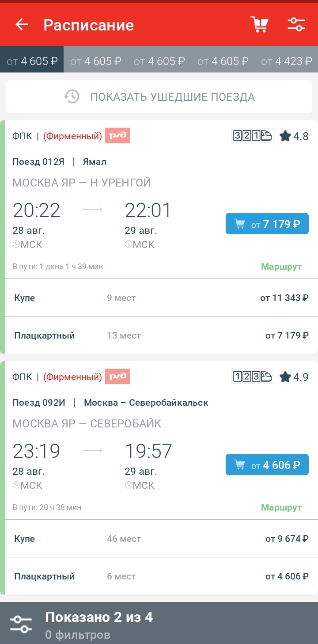Select the date tab priced от 4 423 ₽

[x=286, y=61]
